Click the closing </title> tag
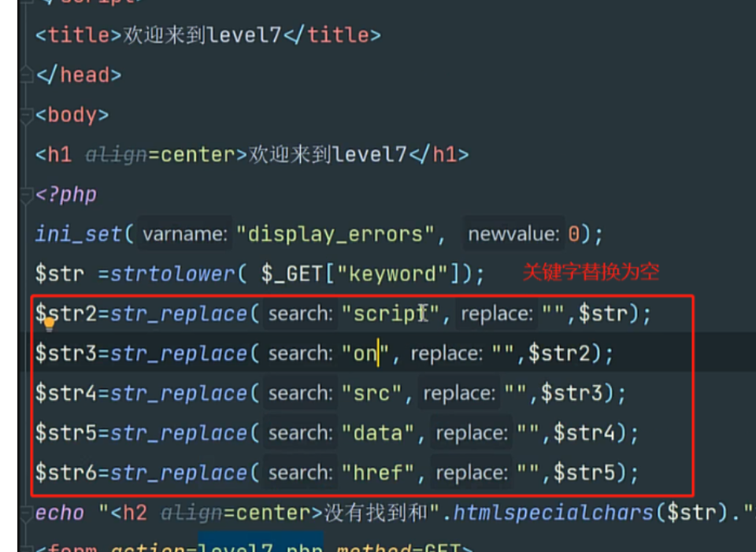The width and height of the screenshot is (756, 552). [332, 35]
